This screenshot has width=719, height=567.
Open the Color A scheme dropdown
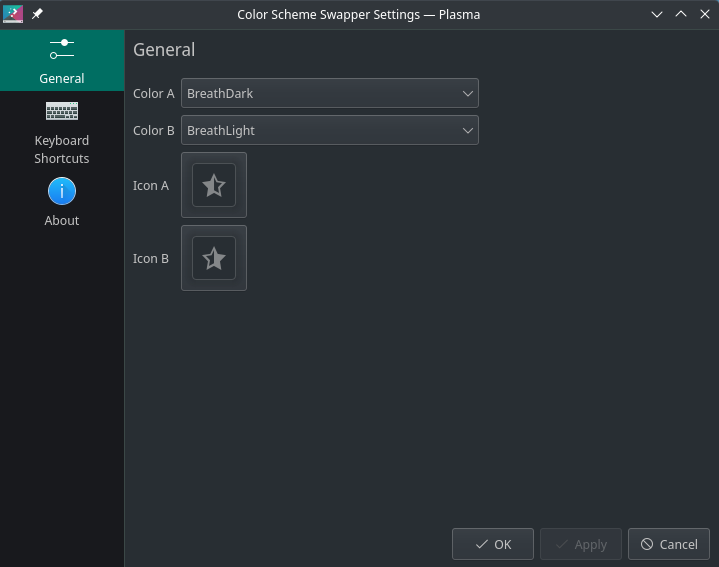pos(330,93)
